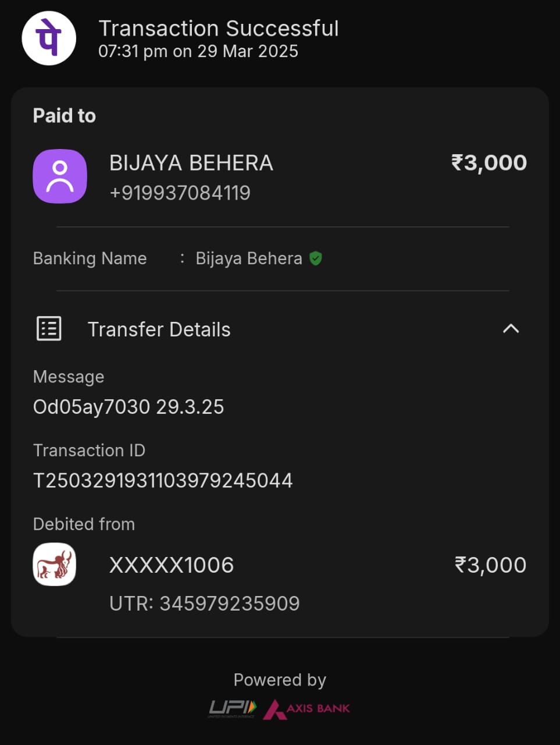The height and width of the screenshot is (745, 560).
Task: Click the purple contact avatar icon
Action: [x=60, y=176]
